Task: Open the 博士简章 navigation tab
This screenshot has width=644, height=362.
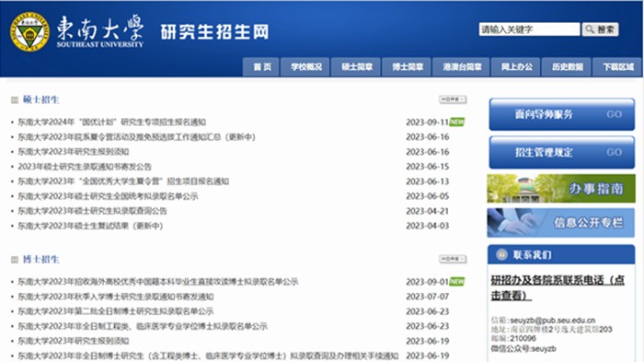Action: (x=407, y=66)
